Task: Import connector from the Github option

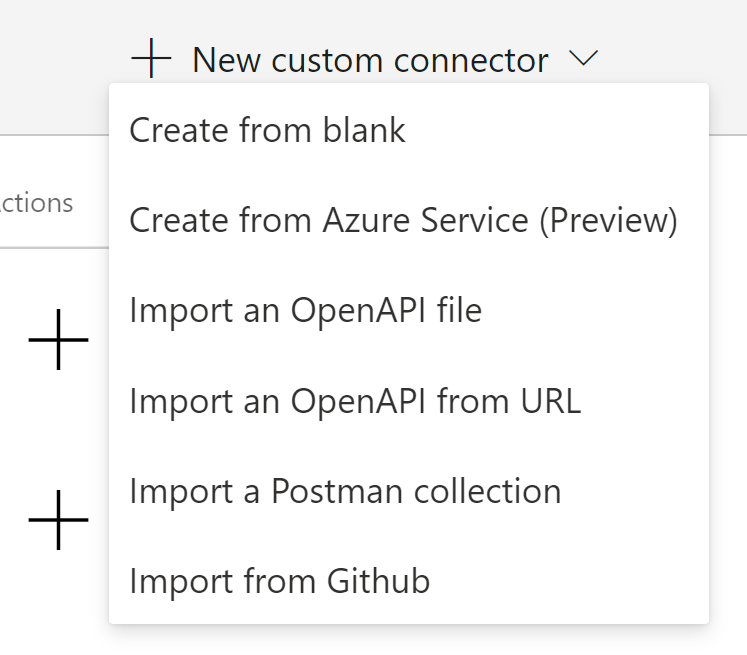Action: [279, 581]
